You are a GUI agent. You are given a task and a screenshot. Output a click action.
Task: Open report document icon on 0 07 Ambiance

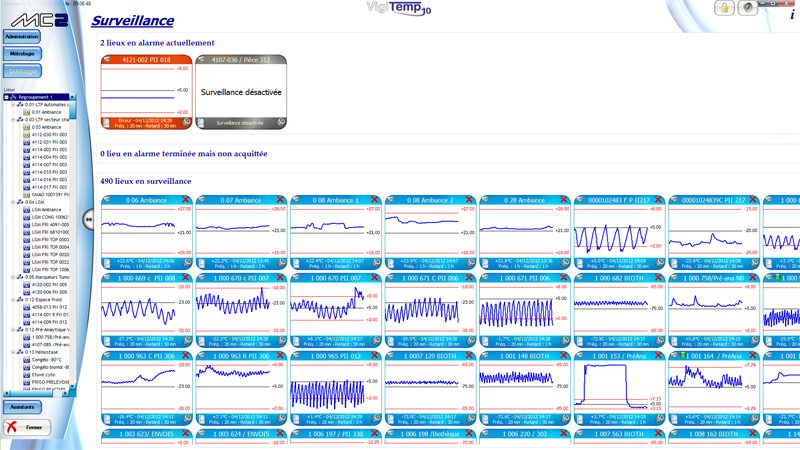tap(202, 263)
